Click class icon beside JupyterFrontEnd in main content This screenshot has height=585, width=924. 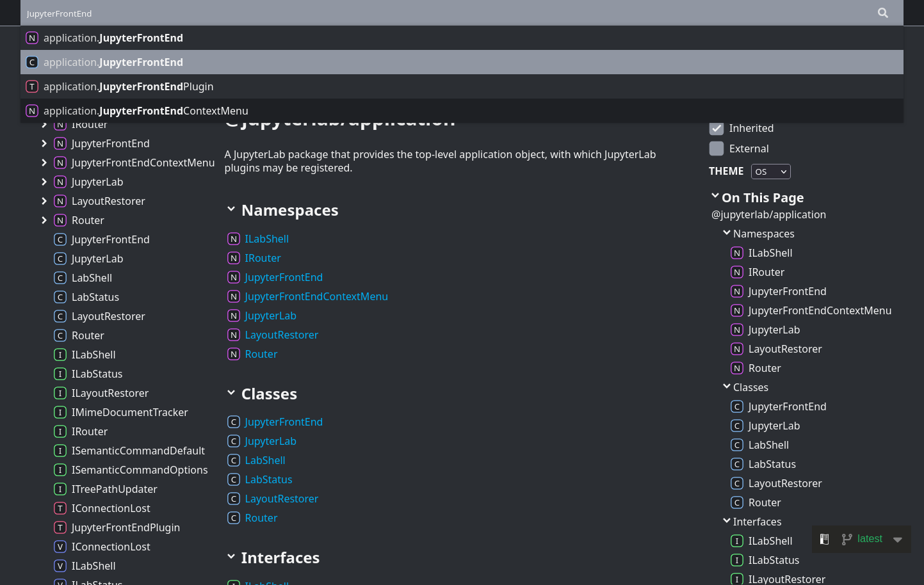[234, 422]
